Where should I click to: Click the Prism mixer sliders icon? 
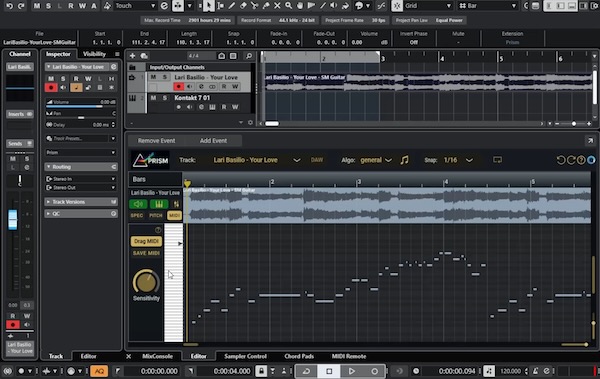[x=176, y=204]
